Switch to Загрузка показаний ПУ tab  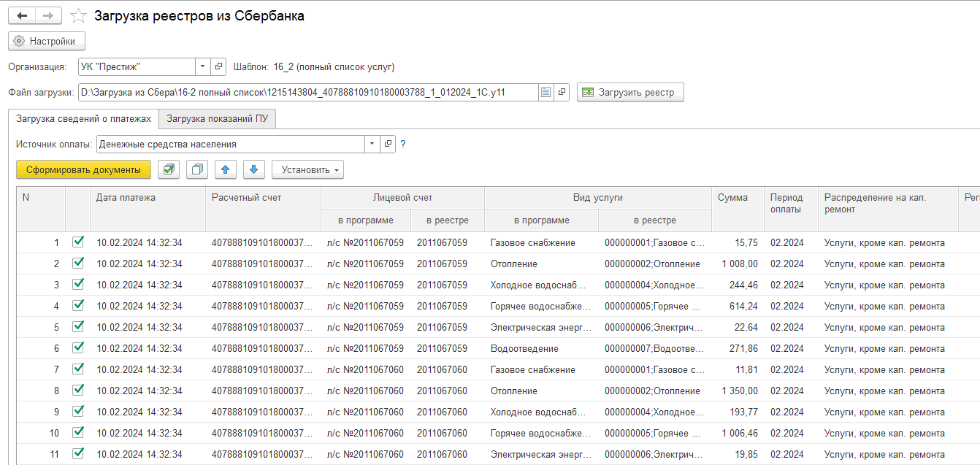[217, 118]
